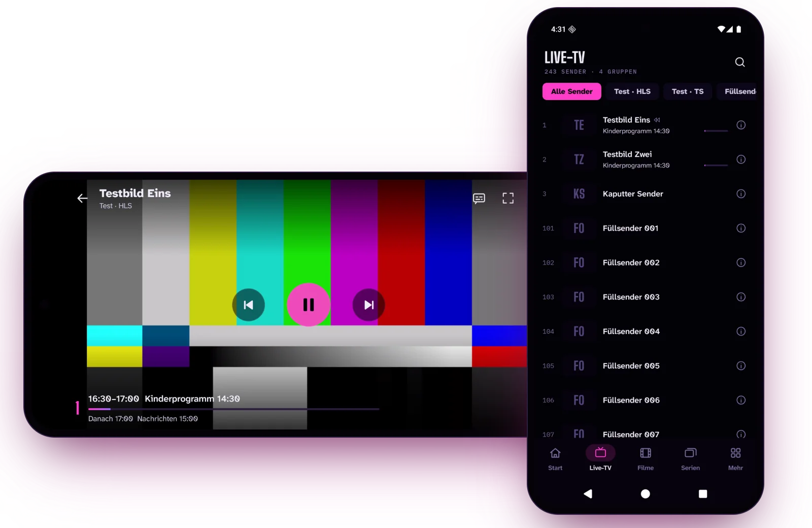The height and width of the screenshot is (528, 812).
Task: Select the Test · TS group chip
Action: click(688, 91)
